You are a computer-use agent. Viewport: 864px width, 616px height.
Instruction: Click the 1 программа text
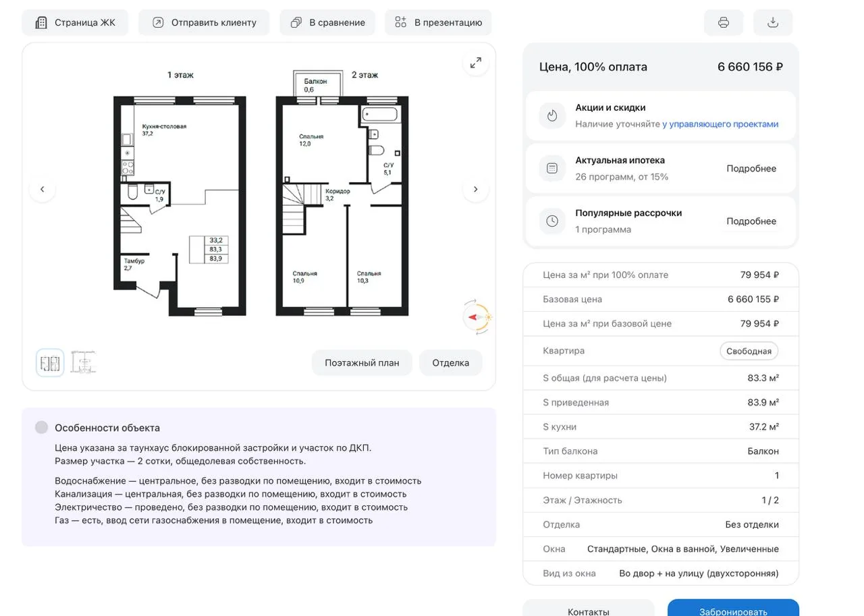click(x=603, y=229)
